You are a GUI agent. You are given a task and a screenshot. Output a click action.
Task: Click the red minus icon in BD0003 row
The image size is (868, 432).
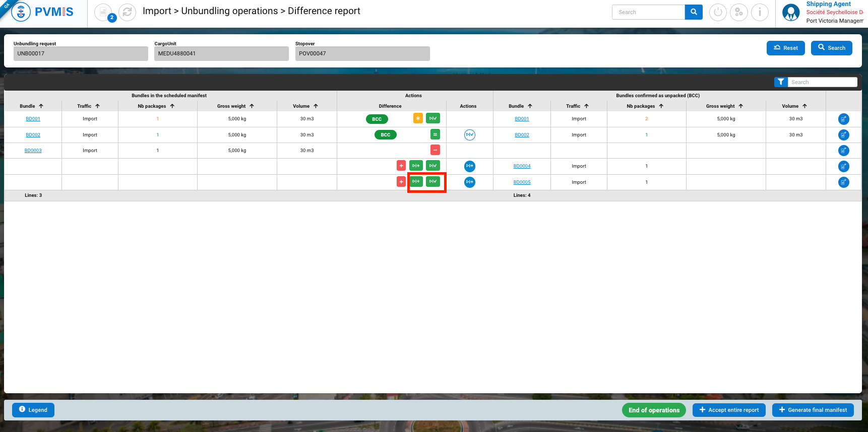(435, 150)
